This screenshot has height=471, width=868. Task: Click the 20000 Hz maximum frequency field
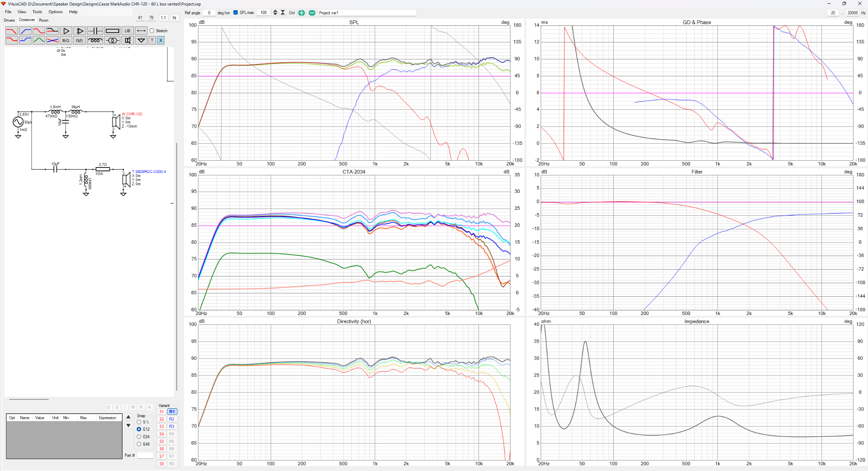(x=853, y=13)
